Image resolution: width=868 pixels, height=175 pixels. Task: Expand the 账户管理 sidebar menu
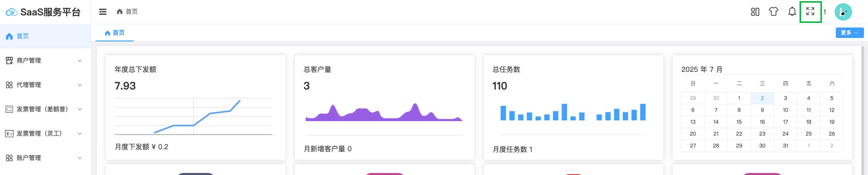[x=44, y=158]
